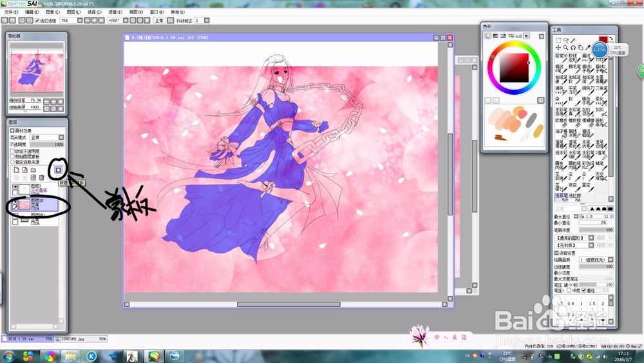The image size is (644, 363).
Task: Enable 锁定不透明度 preserve opacity checkbox
Action: (12, 152)
